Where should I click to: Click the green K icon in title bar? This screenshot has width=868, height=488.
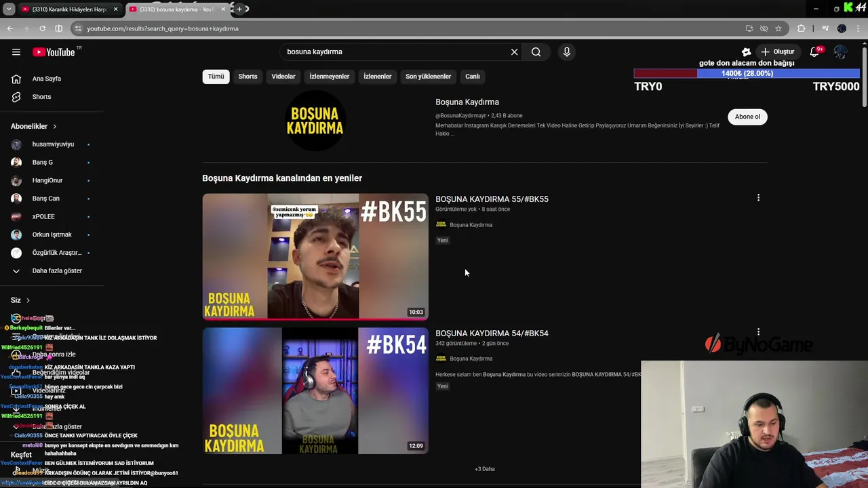[848, 7]
